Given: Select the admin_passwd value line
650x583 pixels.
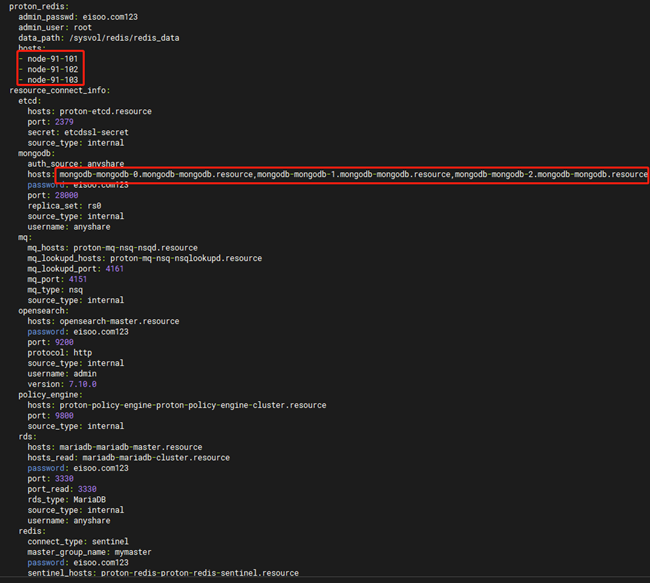Looking at the screenshot, I should tap(78, 17).
